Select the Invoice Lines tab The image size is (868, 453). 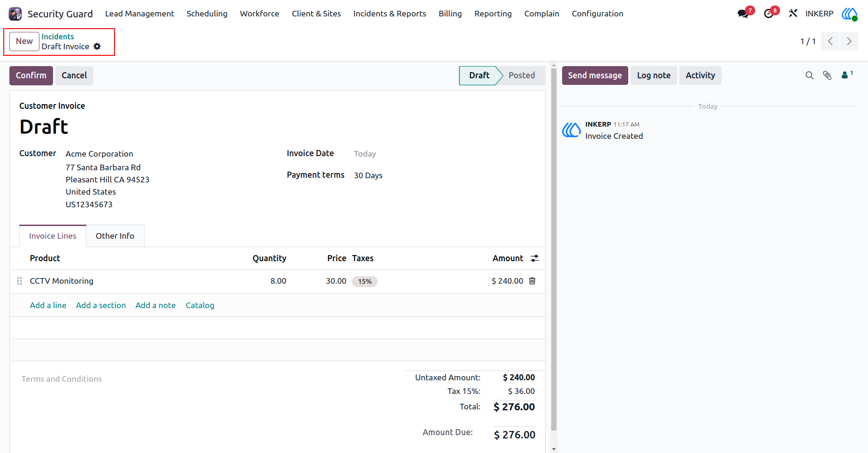pyautogui.click(x=53, y=236)
